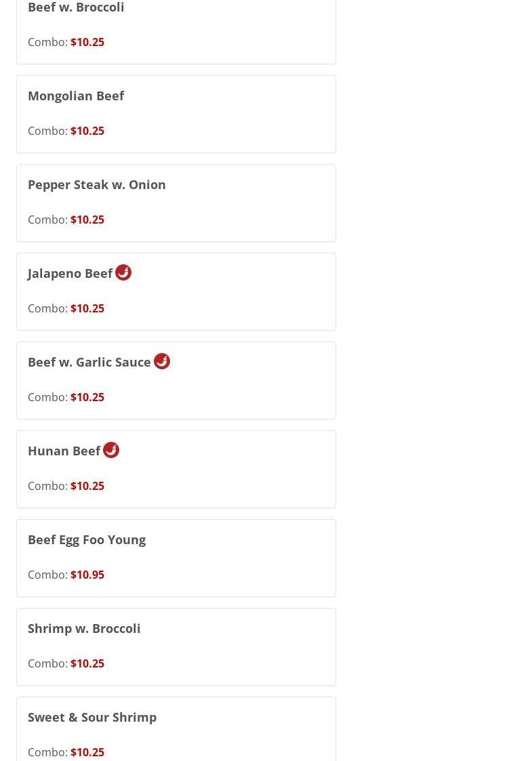This screenshot has height=761, width=532.
Task: Open Beef Egg Foo Young item
Action: pyautogui.click(x=87, y=539)
